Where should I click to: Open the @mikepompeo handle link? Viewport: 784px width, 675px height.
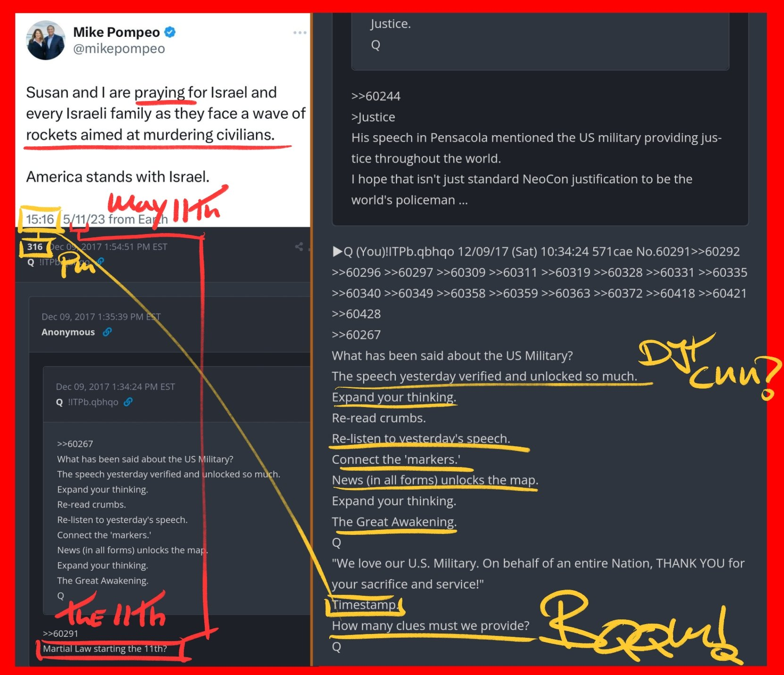(119, 49)
